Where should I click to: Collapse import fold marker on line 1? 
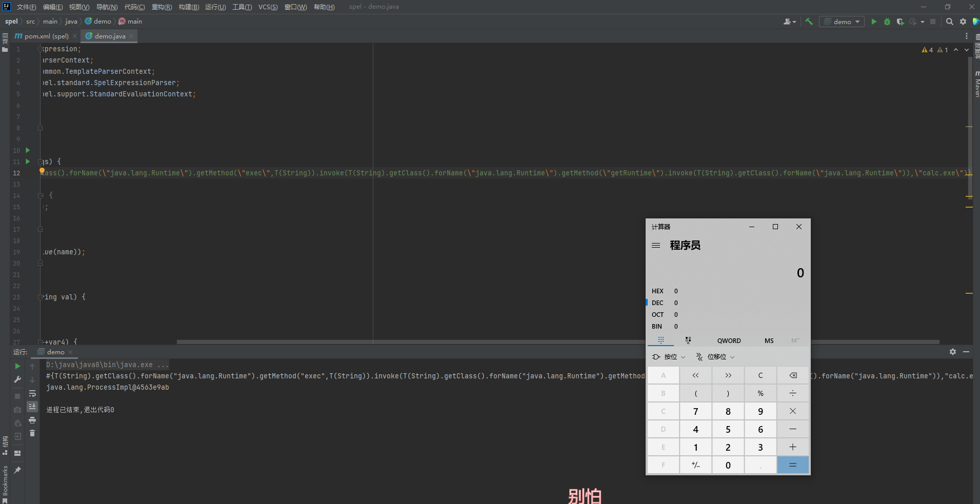tap(41, 49)
